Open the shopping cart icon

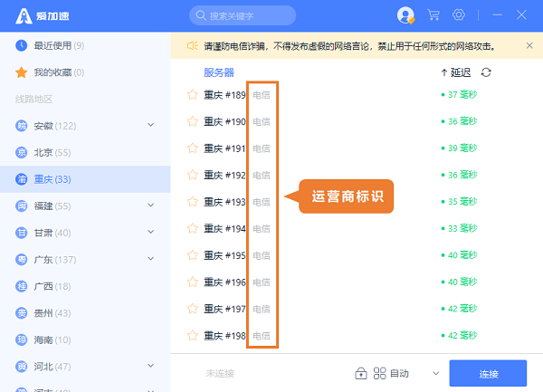pos(433,15)
